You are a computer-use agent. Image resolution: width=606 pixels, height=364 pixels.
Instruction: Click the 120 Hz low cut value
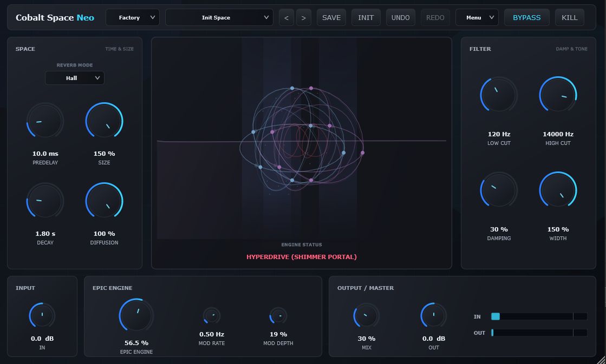(499, 134)
